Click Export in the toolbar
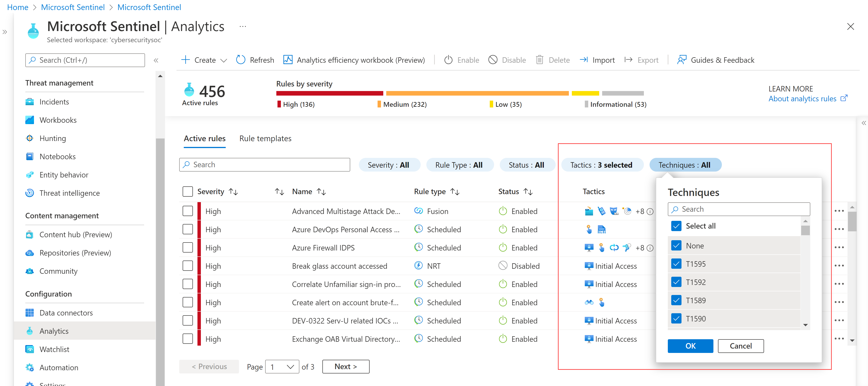The height and width of the screenshot is (386, 868). pos(641,60)
